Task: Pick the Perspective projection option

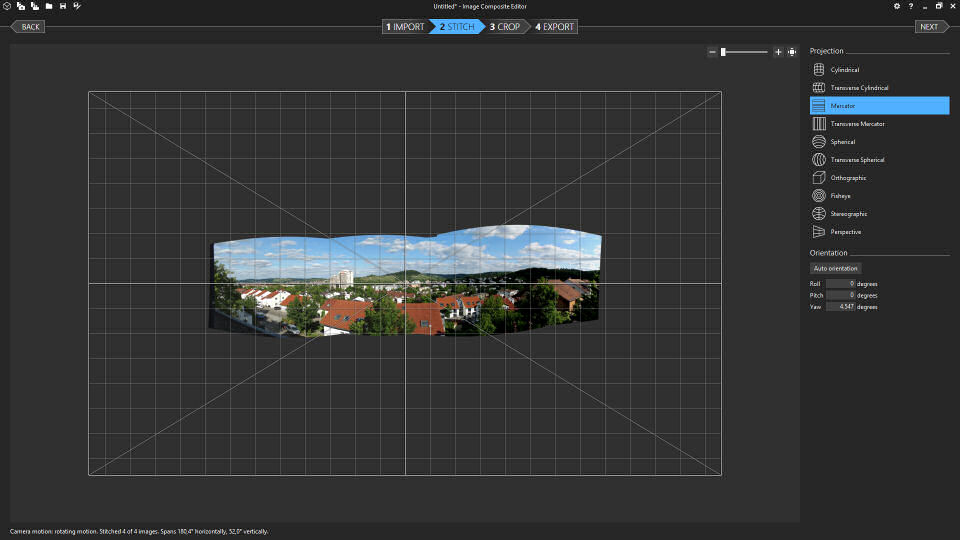Action: (x=845, y=232)
